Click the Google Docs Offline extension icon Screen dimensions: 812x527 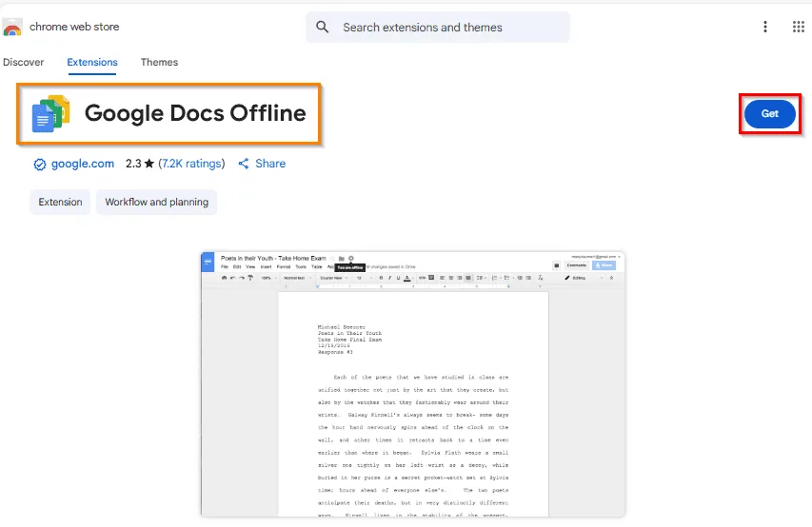pos(50,113)
